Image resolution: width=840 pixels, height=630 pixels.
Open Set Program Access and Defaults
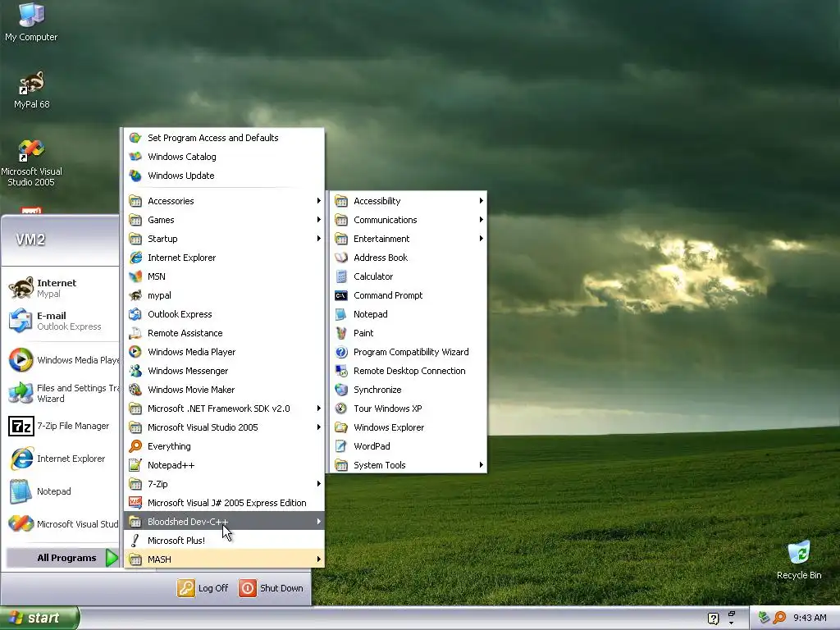click(225, 138)
